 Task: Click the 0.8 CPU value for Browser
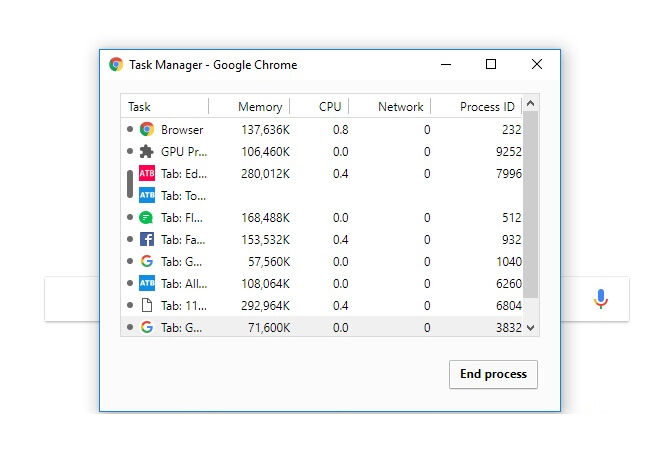[340, 130]
